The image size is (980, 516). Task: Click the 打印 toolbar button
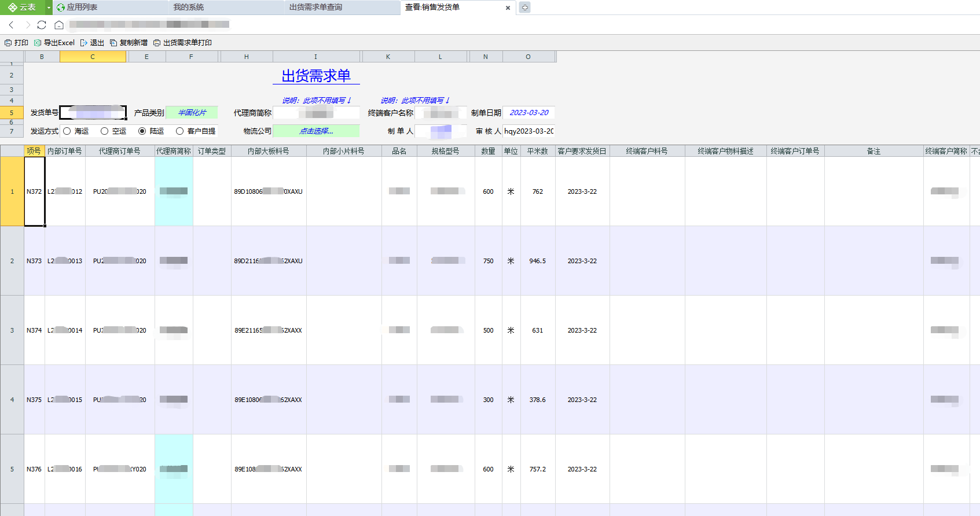(x=16, y=43)
